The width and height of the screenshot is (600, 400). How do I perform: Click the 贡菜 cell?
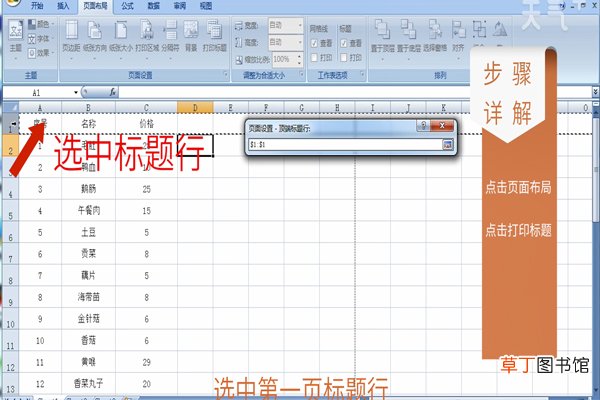point(88,253)
